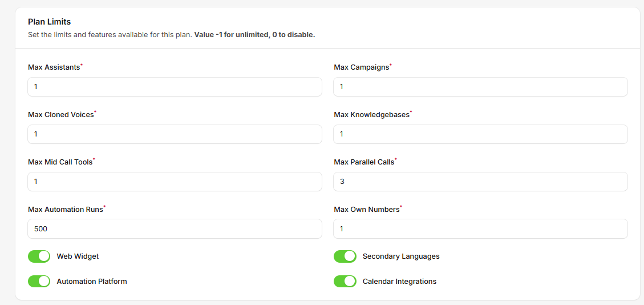Screen dimensions: 644x305
Task: Switch off the Calendar Integrations toggle
Action: point(345,281)
